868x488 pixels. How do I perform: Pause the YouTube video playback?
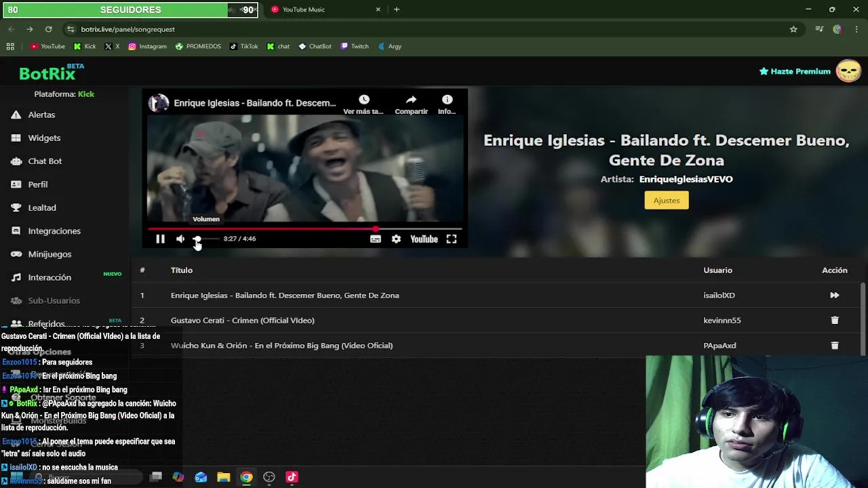click(160, 239)
